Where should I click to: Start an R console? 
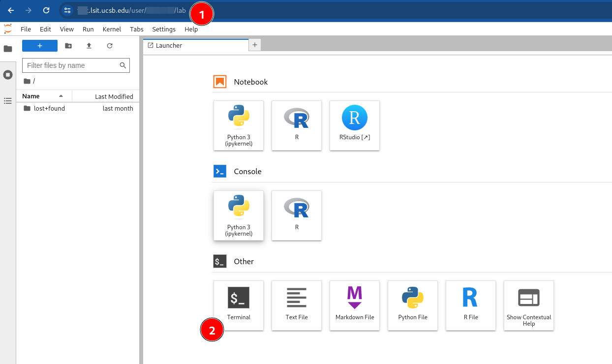pyautogui.click(x=297, y=215)
